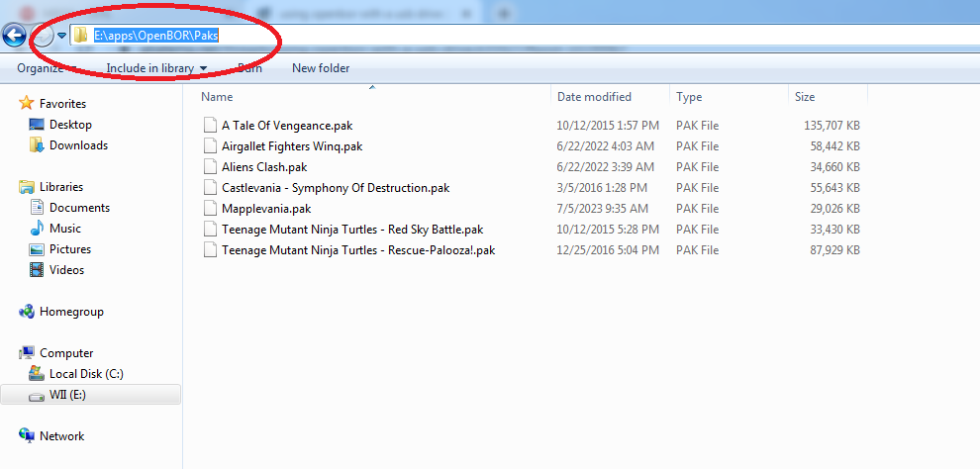Select Teenage Mutant Ninja Turtles - Red Sky Battle.pak
The width and height of the screenshot is (980, 469).
pyautogui.click(x=352, y=230)
